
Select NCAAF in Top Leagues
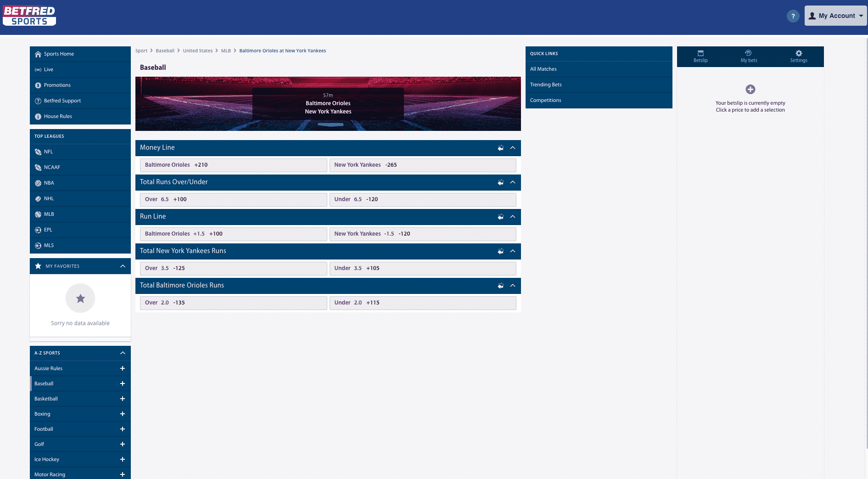tap(80, 168)
